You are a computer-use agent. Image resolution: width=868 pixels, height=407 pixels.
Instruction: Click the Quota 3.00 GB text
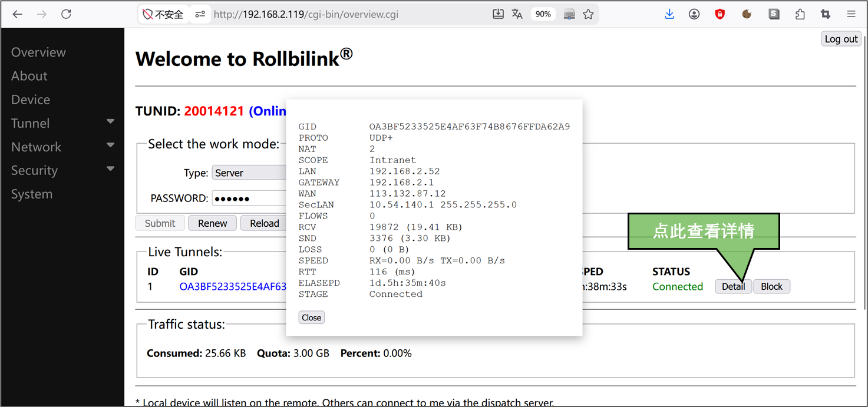(294, 353)
